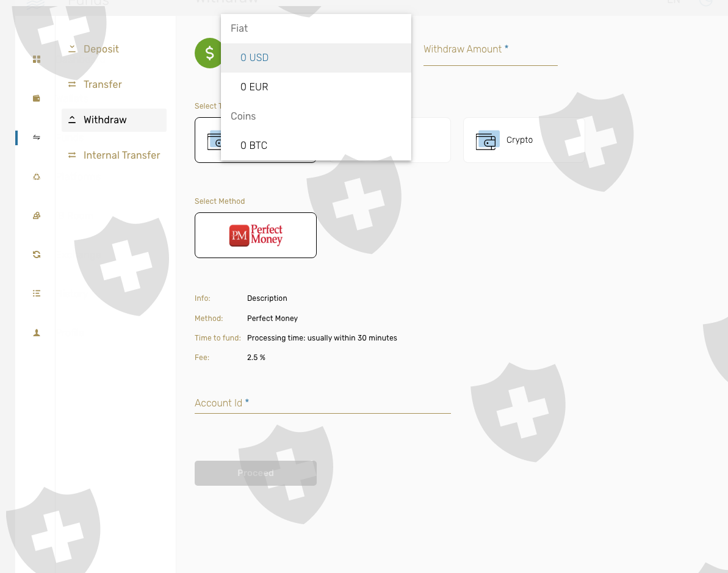Click the Withdraw upload arrow icon
Viewport: 728px width, 573px height.
(72, 120)
